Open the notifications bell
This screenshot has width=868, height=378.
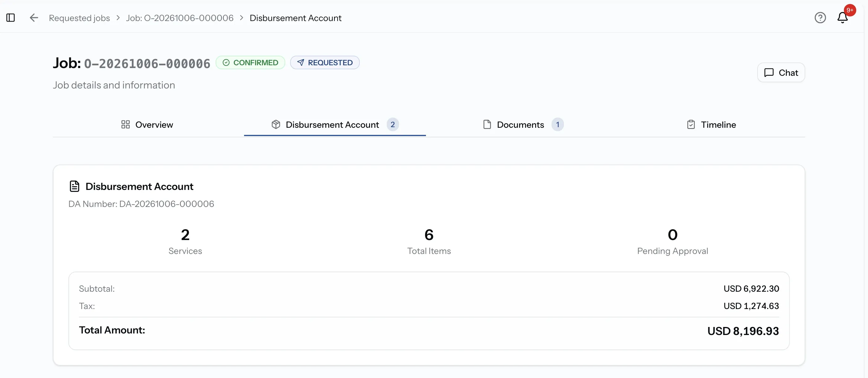pos(842,18)
